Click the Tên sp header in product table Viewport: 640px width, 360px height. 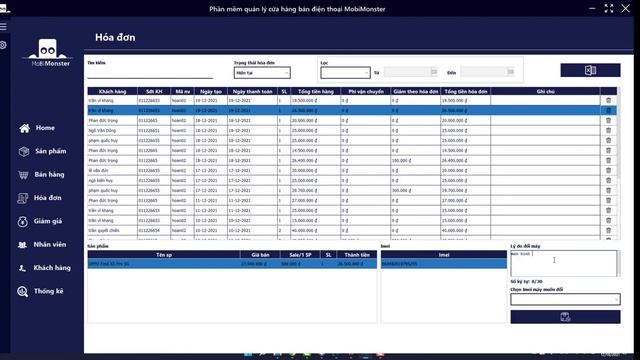coord(164,255)
